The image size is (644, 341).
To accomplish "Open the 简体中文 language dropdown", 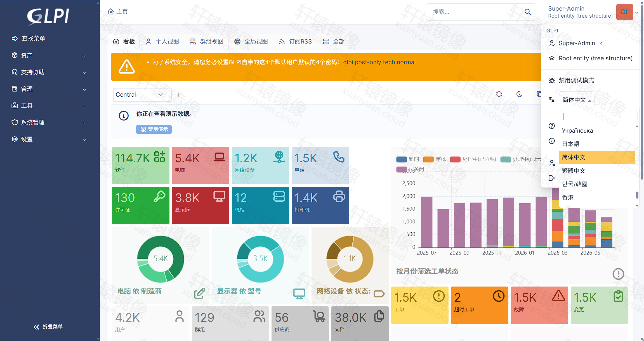I will 576,100.
